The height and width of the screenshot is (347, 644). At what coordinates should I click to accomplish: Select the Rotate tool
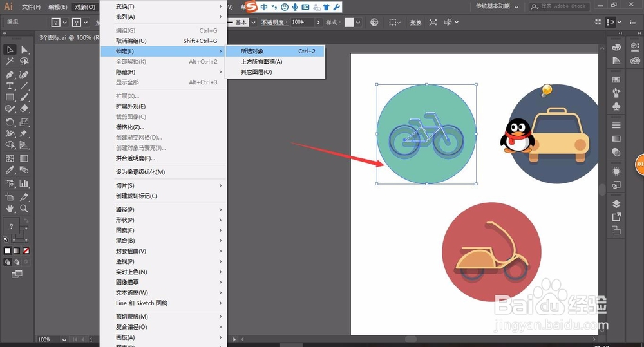point(10,122)
